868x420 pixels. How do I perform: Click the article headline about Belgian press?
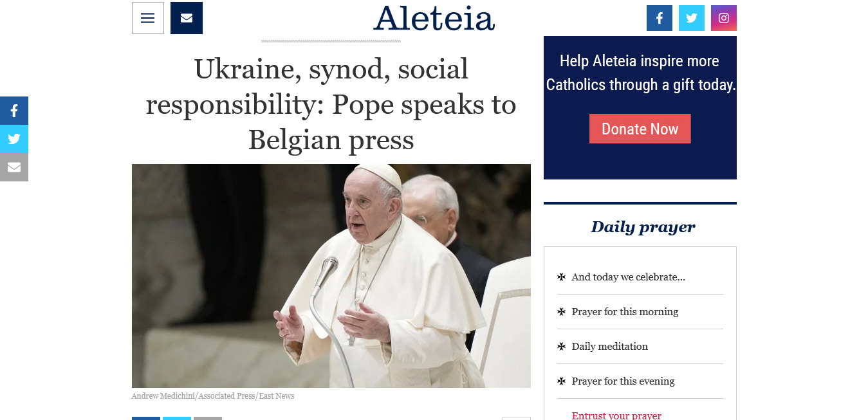click(x=331, y=104)
